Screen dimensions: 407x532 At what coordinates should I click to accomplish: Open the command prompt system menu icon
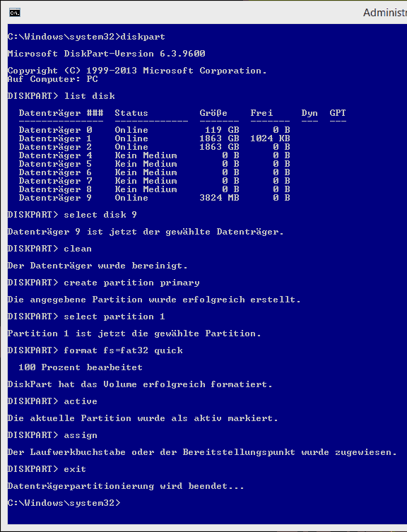[x=15, y=13]
